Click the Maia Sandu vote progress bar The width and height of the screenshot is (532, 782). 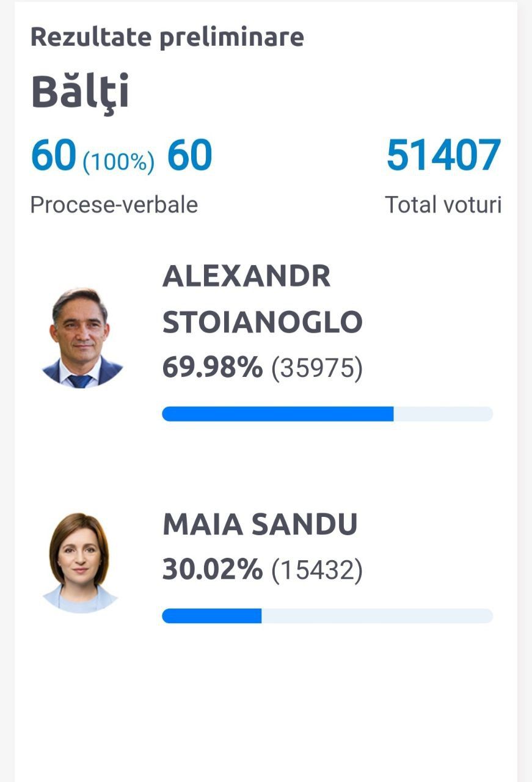[x=327, y=616]
